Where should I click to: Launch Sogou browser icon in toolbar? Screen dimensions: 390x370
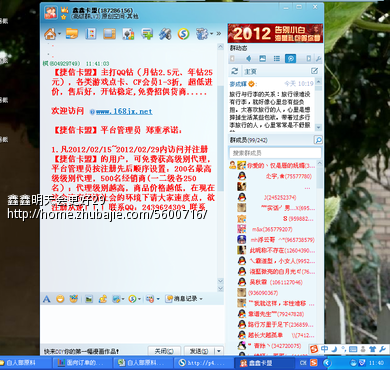pos(183,34)
